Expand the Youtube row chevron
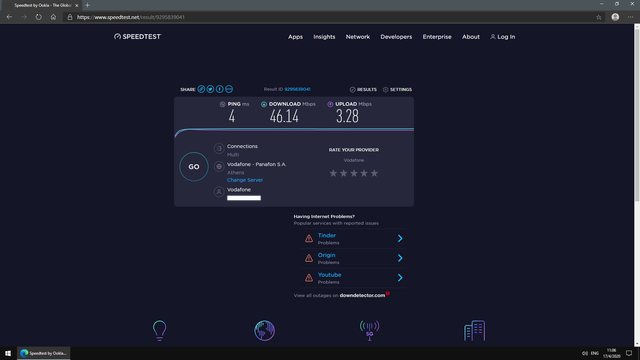Viewport: 640px width, 360px height. click(400, 278)
